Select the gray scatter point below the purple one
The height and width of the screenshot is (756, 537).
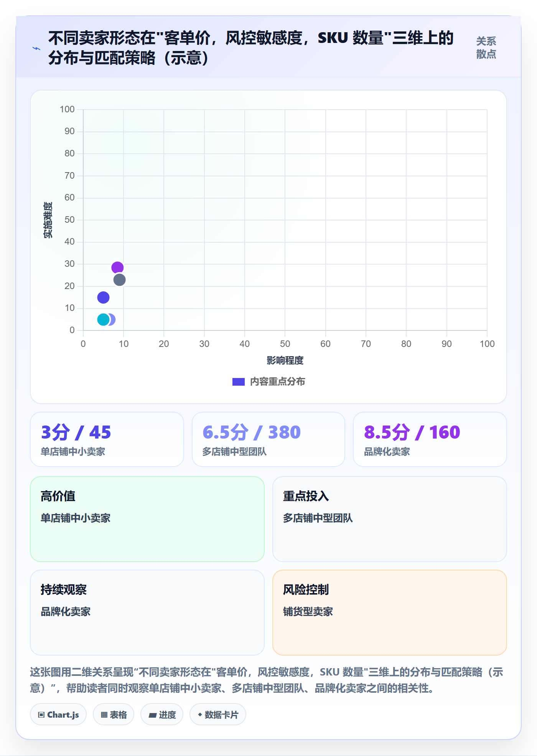(x=119, y=280)
